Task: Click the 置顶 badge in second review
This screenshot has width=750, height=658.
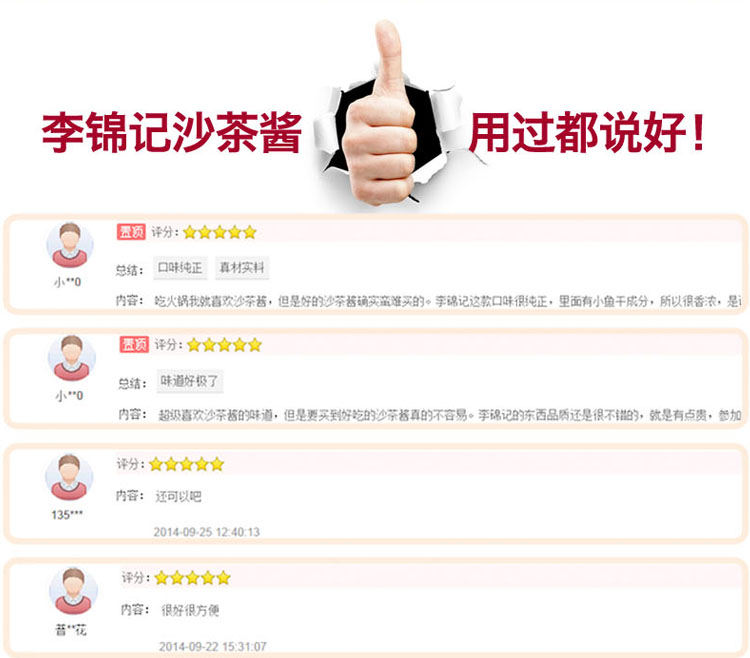Action: [134, 344]
